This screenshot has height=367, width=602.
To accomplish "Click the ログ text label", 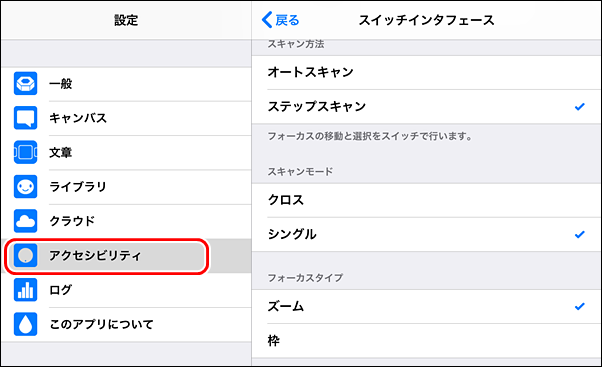I will (61, 290).
